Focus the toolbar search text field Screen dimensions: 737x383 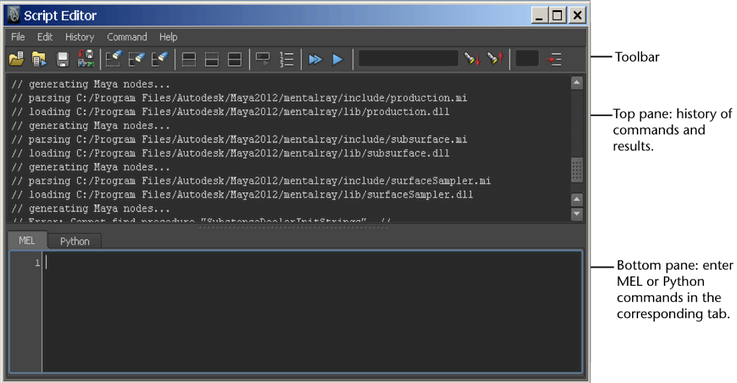408,59
